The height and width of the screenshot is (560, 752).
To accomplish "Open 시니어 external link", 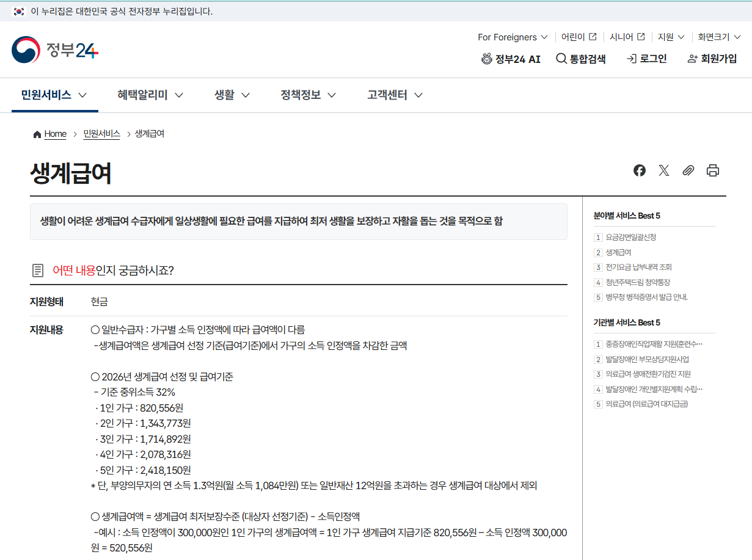I will (627, 37).
